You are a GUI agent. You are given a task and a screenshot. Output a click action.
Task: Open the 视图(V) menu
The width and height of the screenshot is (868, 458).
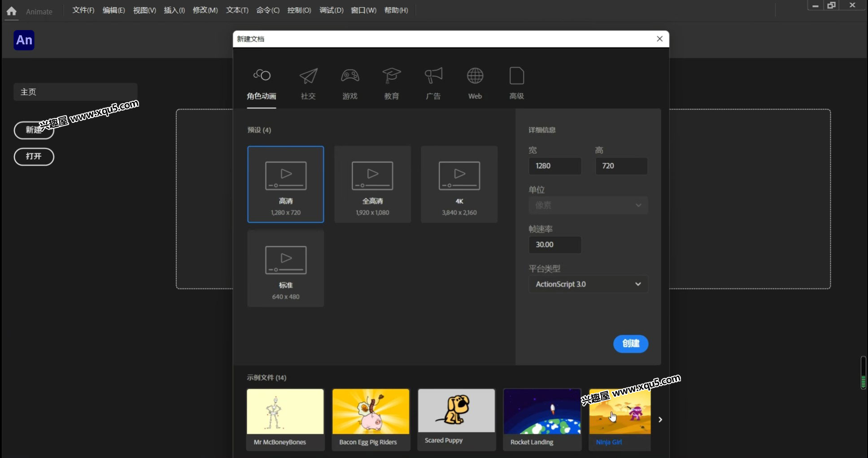(x=144, y=10)
